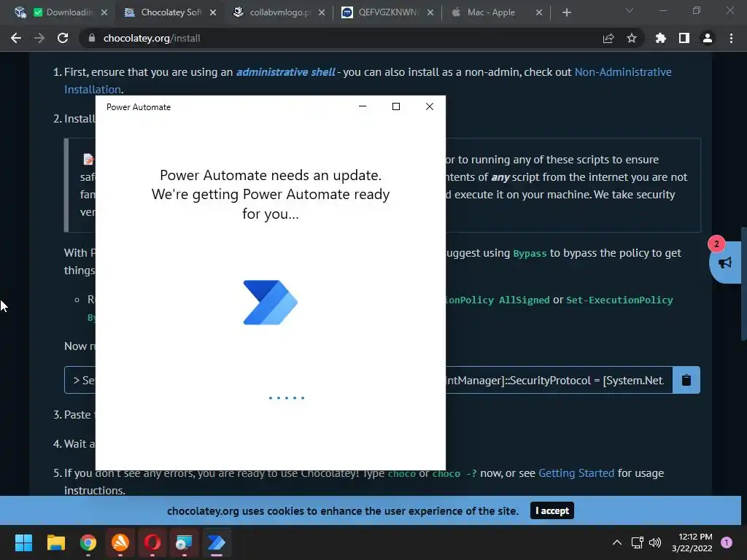The image size is (747, 560).
Task: Minimize the Power Automate window
Action: (363, 106)
